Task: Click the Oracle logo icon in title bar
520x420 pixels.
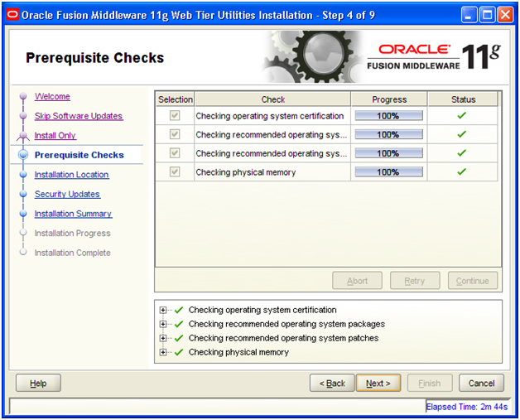Action: pyautogui.click(x=12, y=15)
